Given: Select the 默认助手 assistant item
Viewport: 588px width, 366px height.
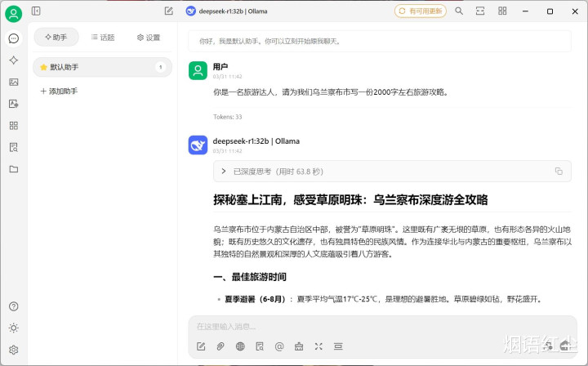Looking at the screenshot, I should coord(102,67).
